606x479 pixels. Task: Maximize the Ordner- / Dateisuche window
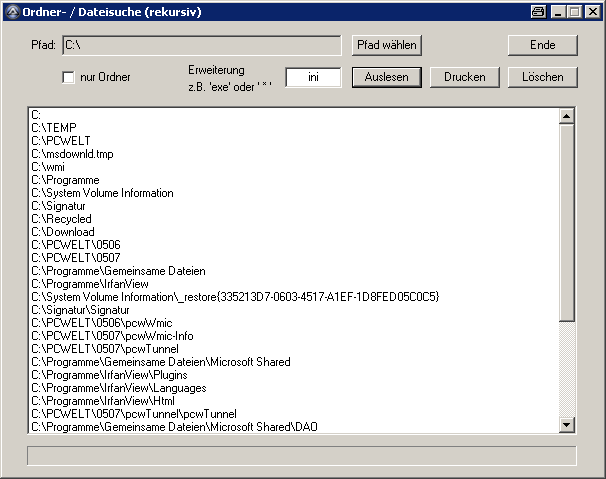[x=574, y=12]
